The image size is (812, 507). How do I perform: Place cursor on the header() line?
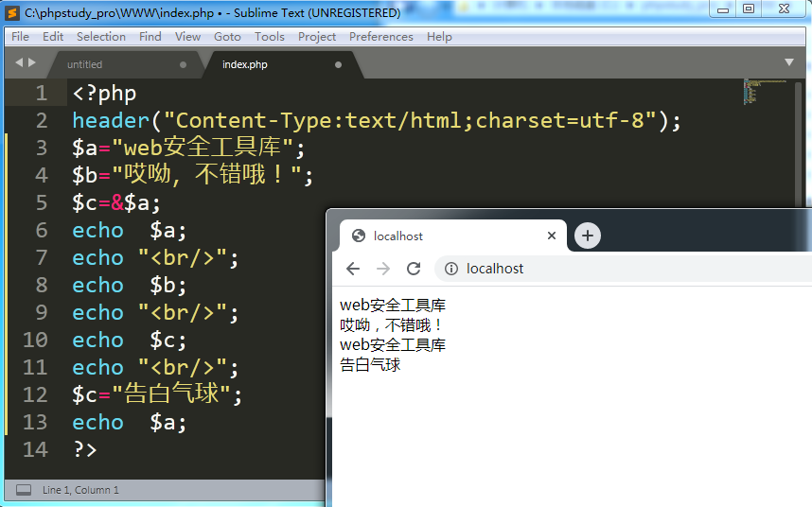click(377, 120)
